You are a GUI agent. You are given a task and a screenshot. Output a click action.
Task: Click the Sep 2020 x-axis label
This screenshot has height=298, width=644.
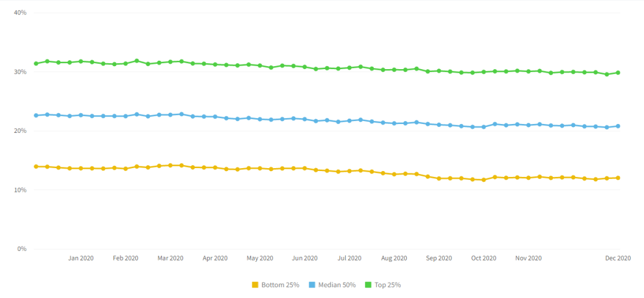(439, 258)
